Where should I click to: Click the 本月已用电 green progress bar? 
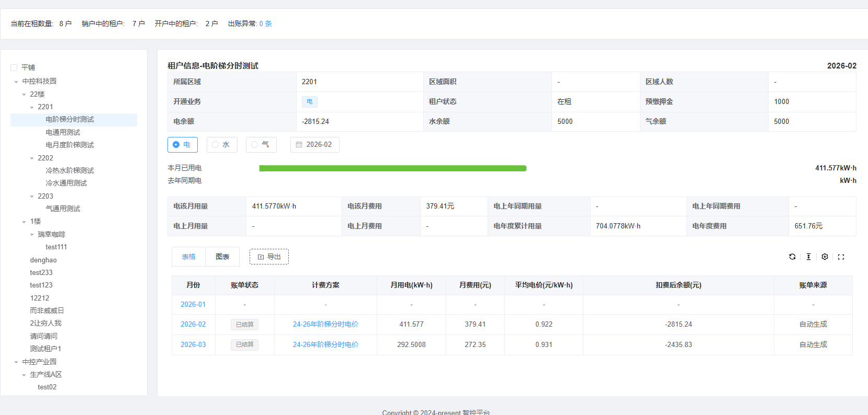tap(393, 168)
